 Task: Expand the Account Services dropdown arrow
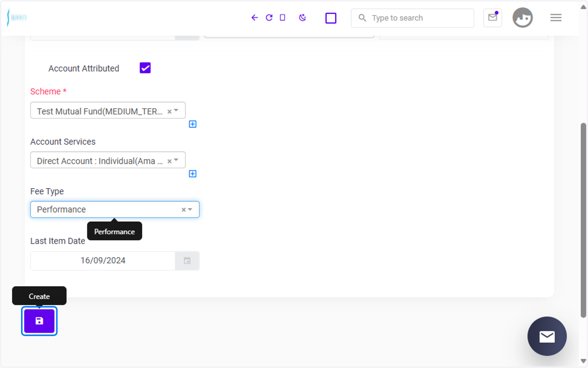pos(176,161)
